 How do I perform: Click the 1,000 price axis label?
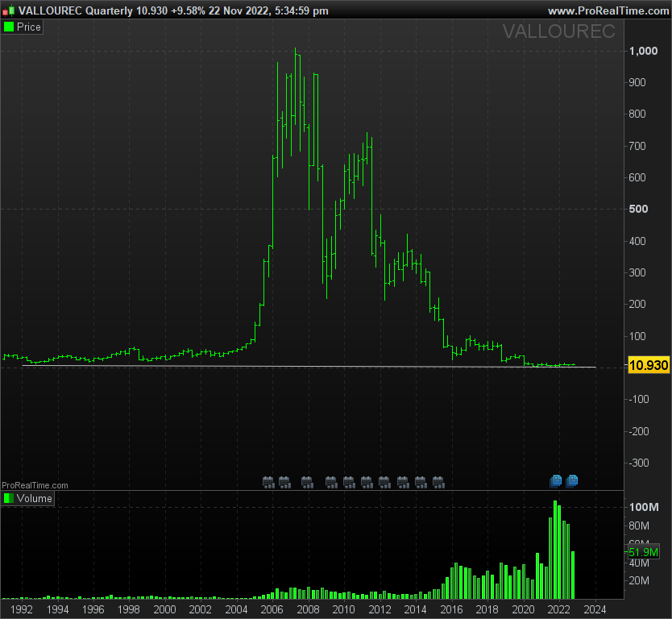pyautogui.click(x=643, y=51)
